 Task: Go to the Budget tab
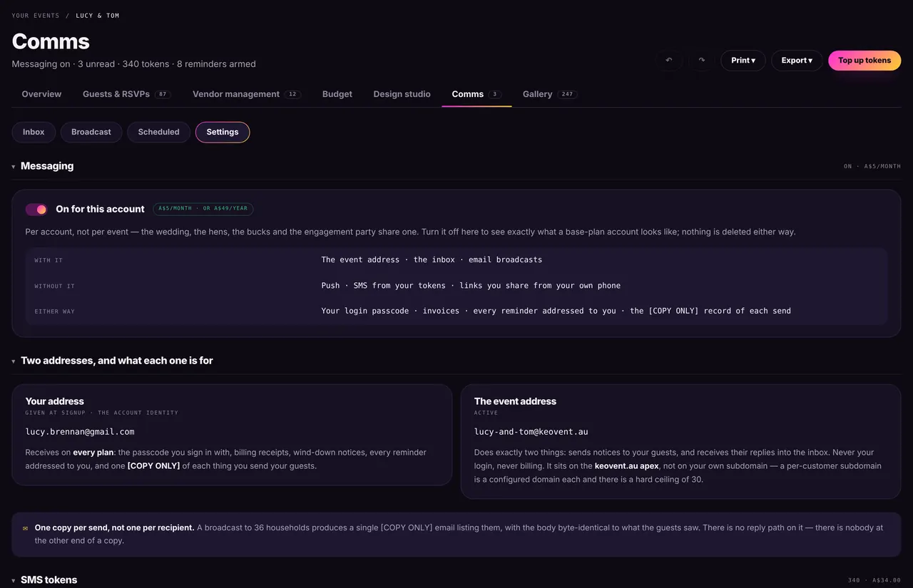[337, 94]
